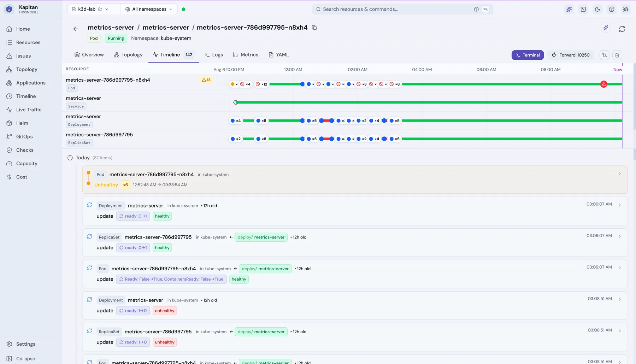Open the GitOps page

coord(24,136)
